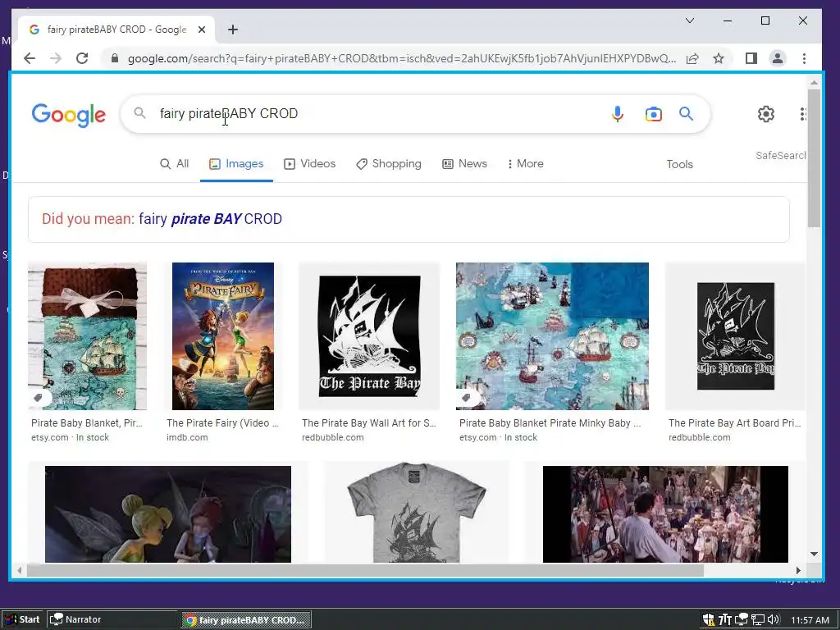Click the 'The Pirate Bay Wall Art for S...' caption
840x630 pixels.
369,423
